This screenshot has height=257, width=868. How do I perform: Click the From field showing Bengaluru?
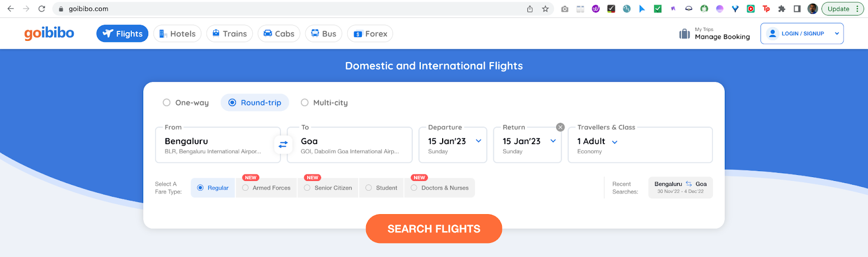point(218,145)
